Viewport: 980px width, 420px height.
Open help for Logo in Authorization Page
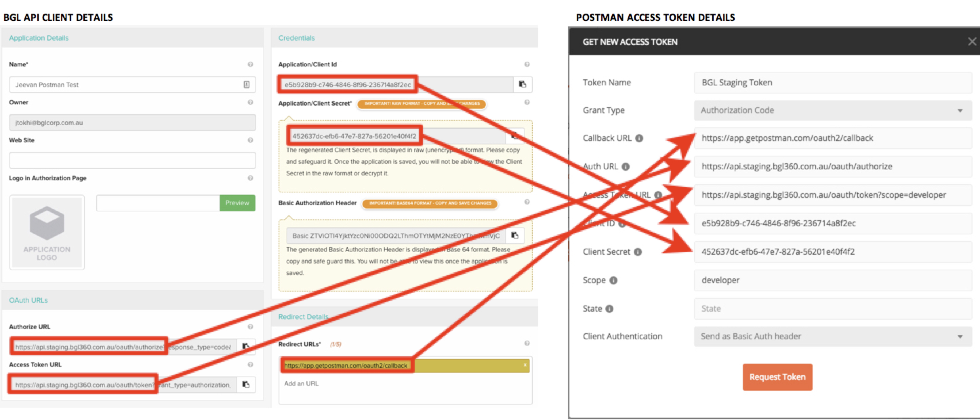[250, 178]
